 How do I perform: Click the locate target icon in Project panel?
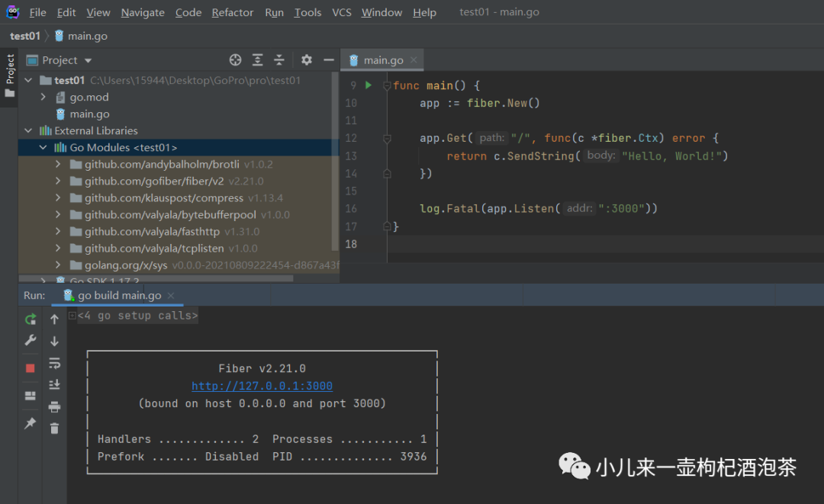(236, 60)
